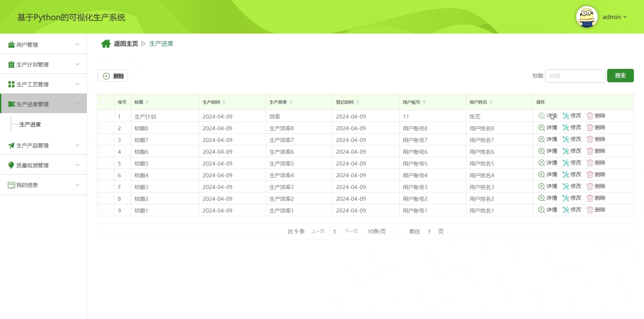Image resolution: width=644 pixels, height=319 pixels.
Task: Click cell 生产效率8
Action: [281, 128]
